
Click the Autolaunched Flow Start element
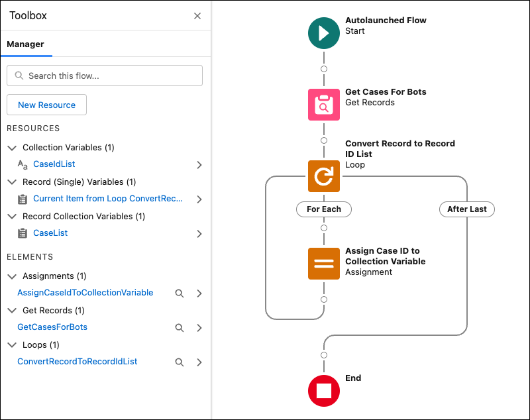[x=324, y=32]
